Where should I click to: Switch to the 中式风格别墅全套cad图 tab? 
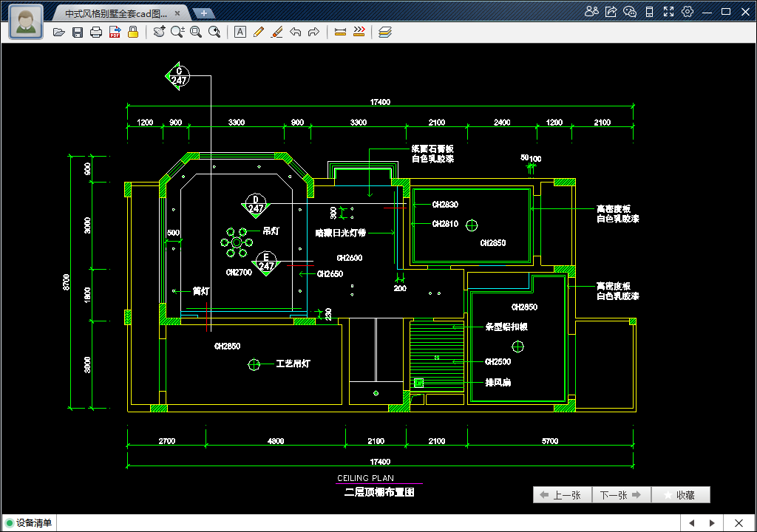click(x=116, y=13)
